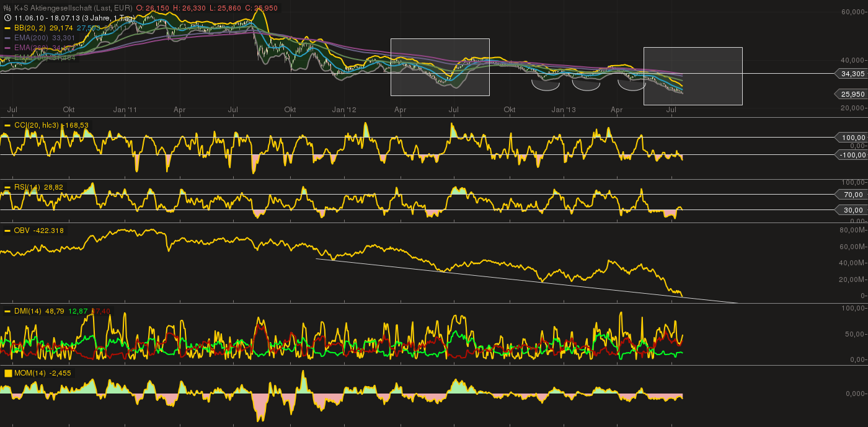
Task: Click the close price C: 25,950
Action: 261,8
